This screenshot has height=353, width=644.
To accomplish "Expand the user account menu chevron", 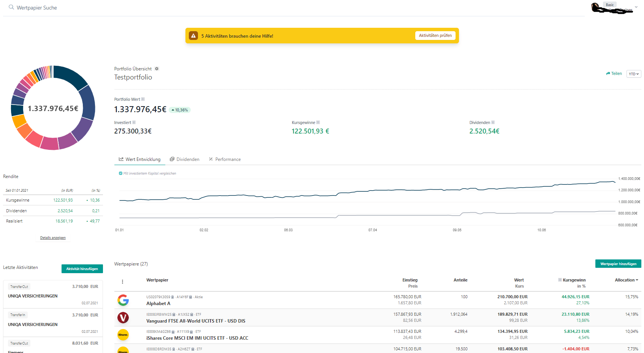I will click(x=636, y=7).
